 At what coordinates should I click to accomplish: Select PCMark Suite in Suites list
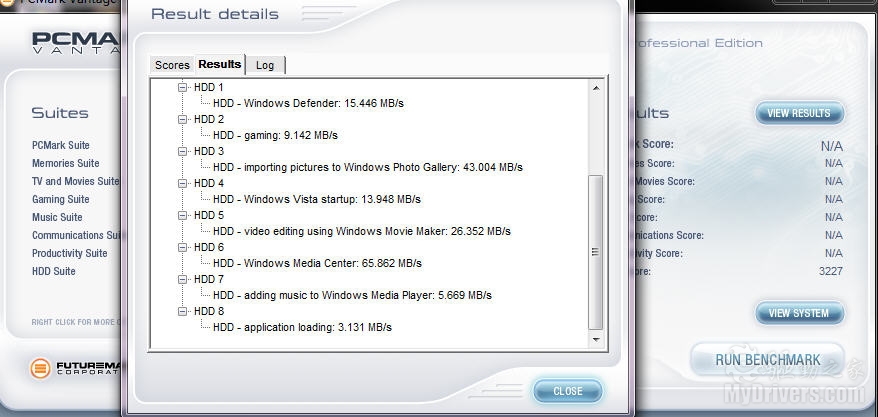click(60, 145)
